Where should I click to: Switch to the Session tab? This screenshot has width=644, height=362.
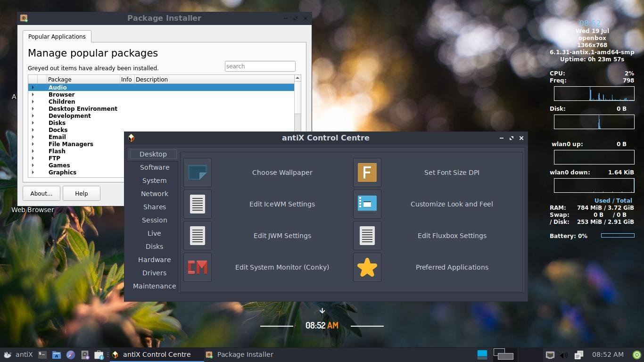point(154,220)
